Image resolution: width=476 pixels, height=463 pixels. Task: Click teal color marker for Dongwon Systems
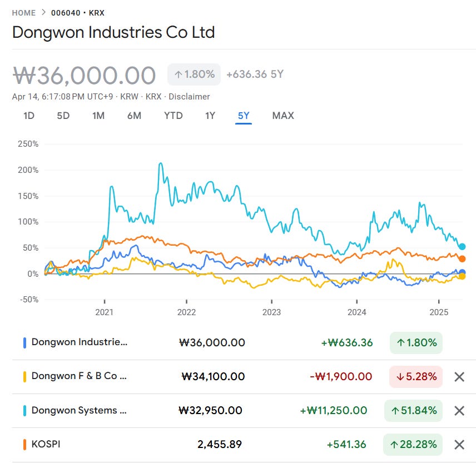(24, 411)
